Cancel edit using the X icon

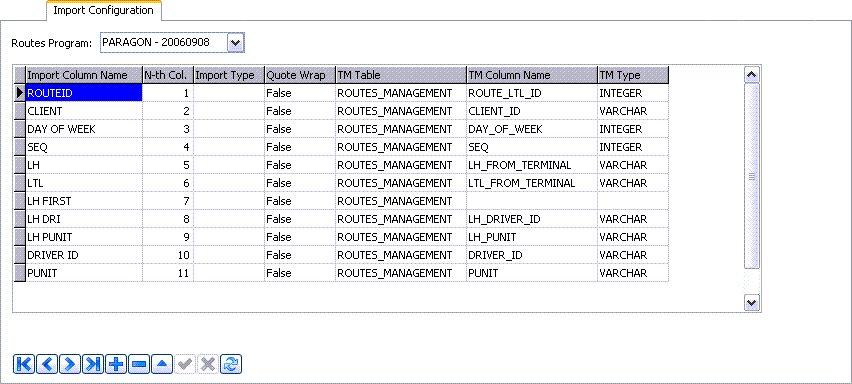[x=208, y=364]
